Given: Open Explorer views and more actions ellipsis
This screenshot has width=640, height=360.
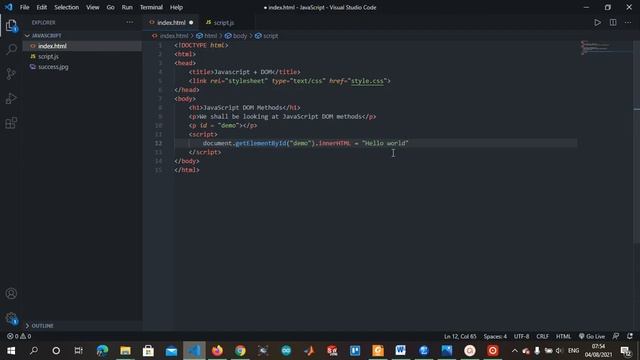Looking at the screenshot, I should [x=129, y=22].
